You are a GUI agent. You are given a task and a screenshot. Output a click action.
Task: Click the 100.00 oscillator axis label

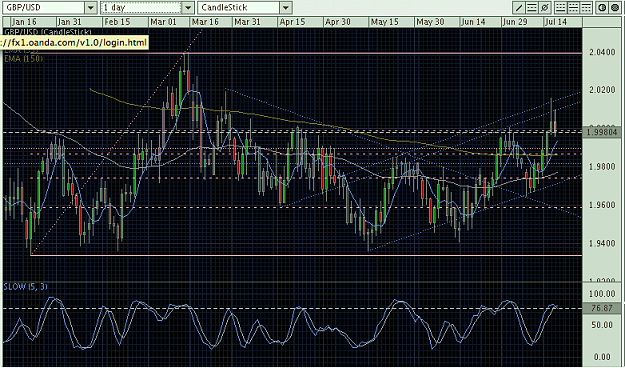pyautogui.click(x=603, y=294)
